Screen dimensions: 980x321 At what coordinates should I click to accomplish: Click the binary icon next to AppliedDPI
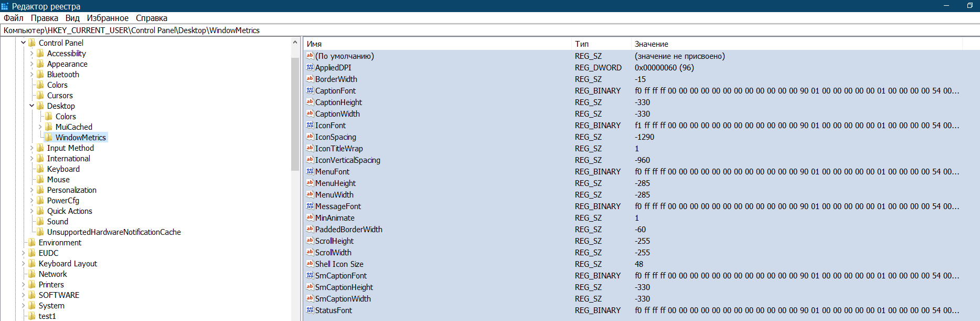click(310, 68)
